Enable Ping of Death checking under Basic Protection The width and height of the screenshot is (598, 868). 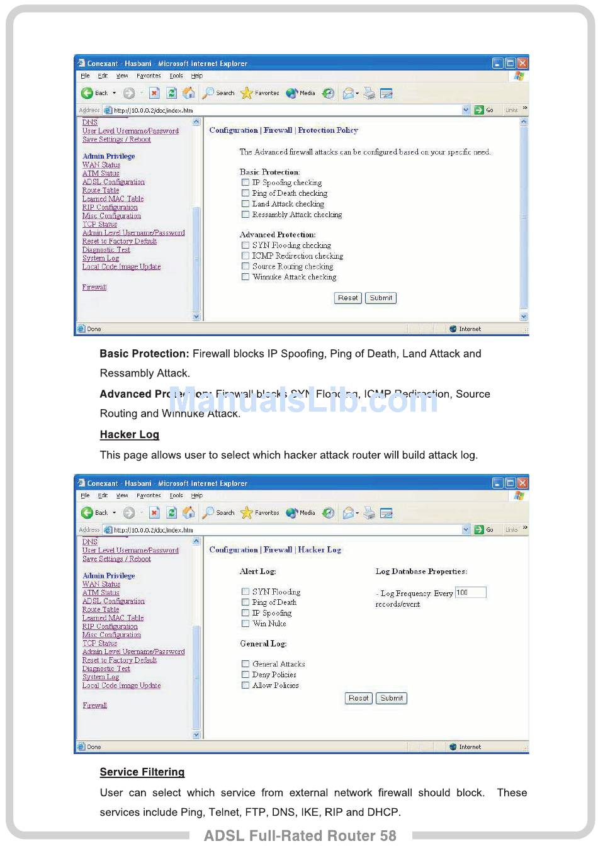point(245,193)
